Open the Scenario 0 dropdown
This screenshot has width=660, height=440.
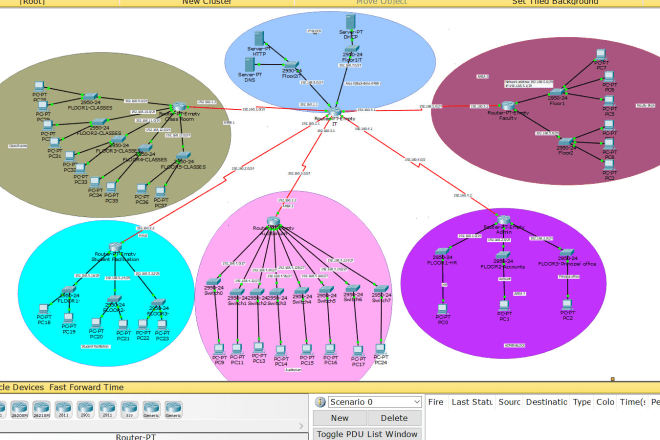coord(375,402)
